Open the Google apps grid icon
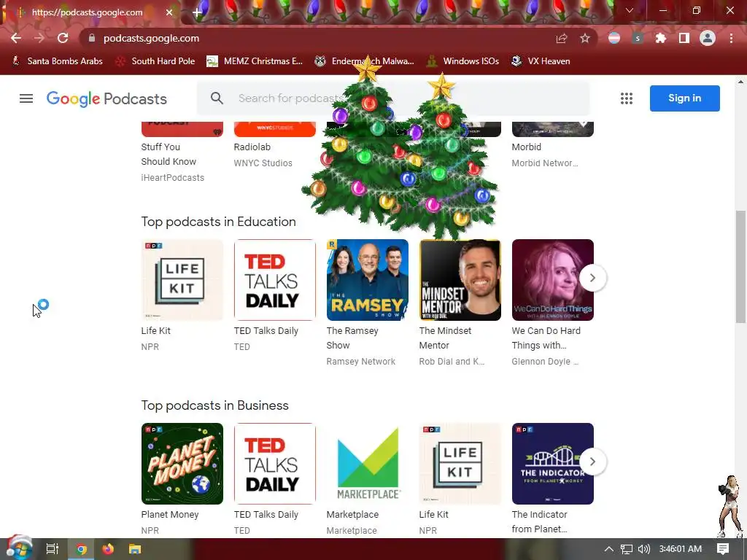Screen dimensions: 747x560 coord(627,98)
